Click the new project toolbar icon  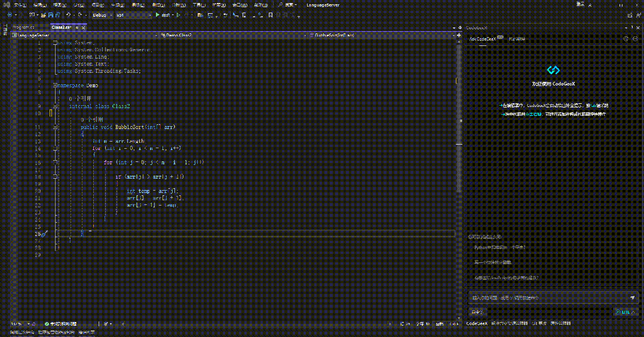pos(32,15)
